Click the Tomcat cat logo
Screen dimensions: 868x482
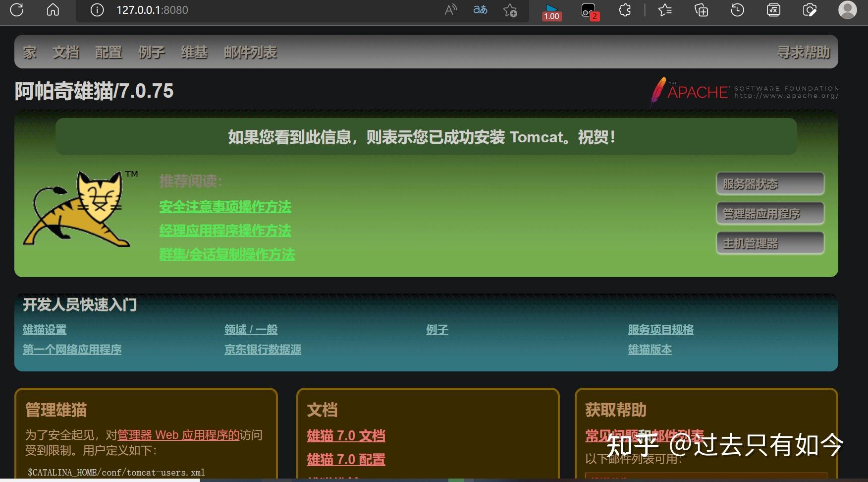tap(79, 208)
